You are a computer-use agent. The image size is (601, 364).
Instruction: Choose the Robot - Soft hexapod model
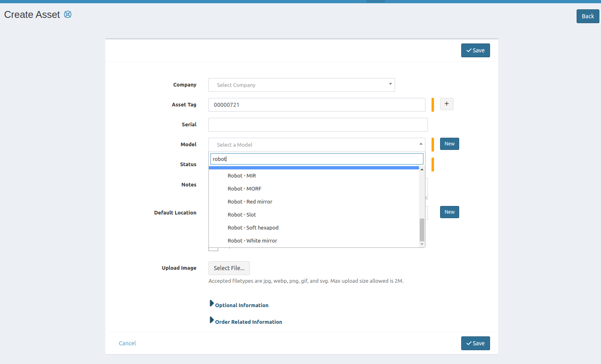(x=253, y=227)
